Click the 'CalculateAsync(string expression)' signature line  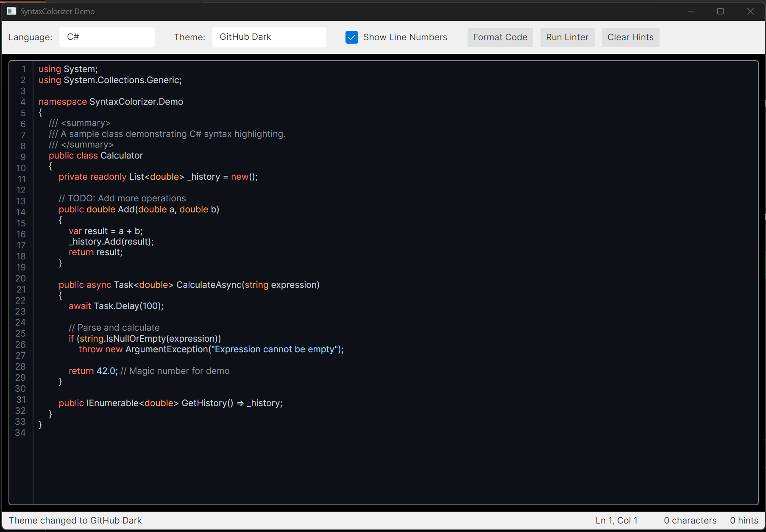click(189, 285)
